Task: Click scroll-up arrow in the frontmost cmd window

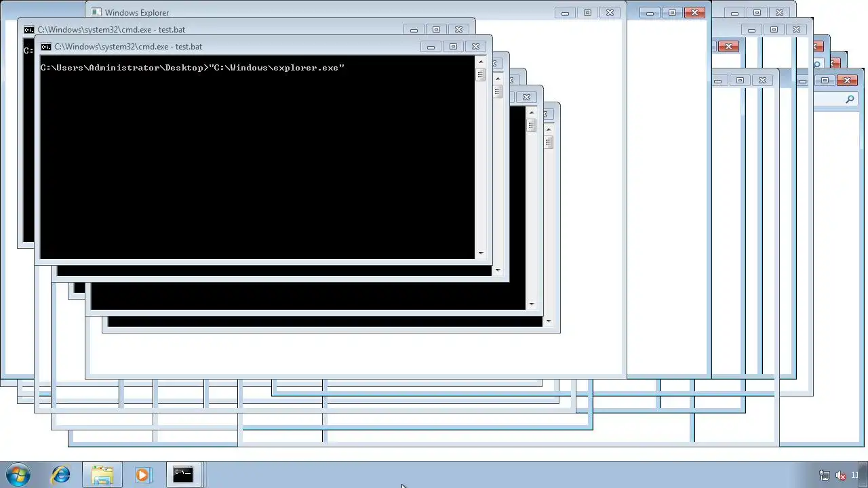Action: pos(481,62)
